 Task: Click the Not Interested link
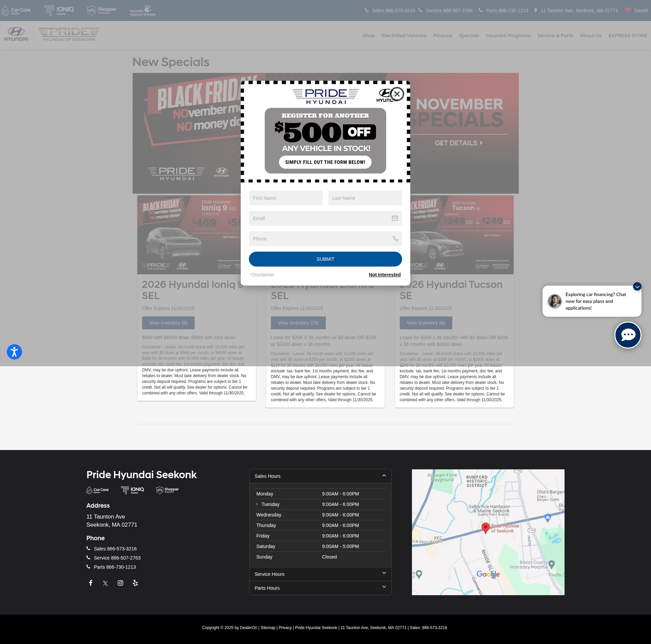coord(385,275)
